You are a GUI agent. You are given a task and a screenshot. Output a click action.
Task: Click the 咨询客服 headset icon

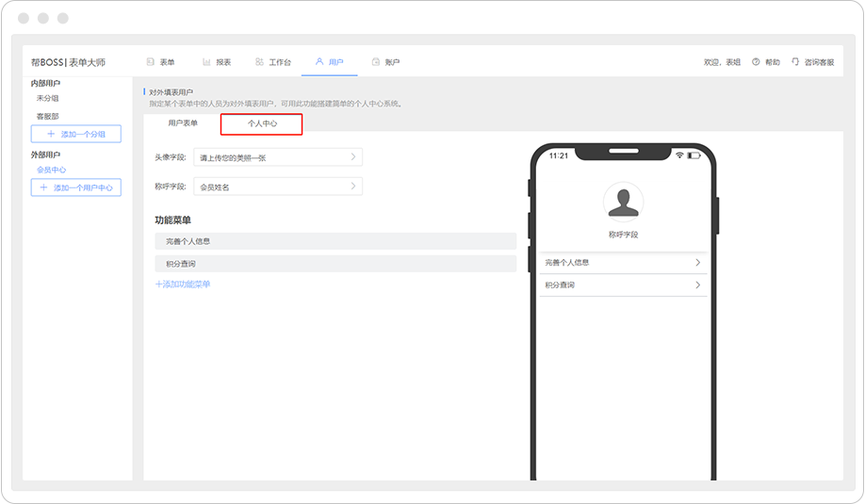tap(795, 62)
